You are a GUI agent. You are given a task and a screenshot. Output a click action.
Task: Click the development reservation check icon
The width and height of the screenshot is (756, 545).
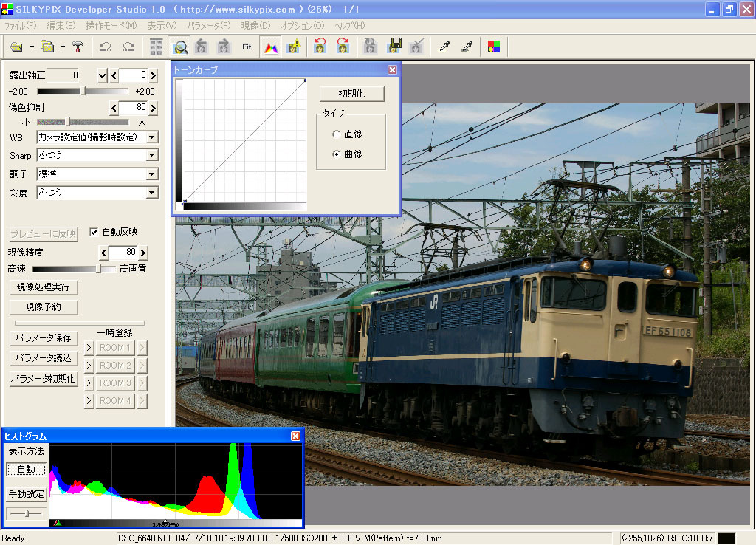[416, 47]
